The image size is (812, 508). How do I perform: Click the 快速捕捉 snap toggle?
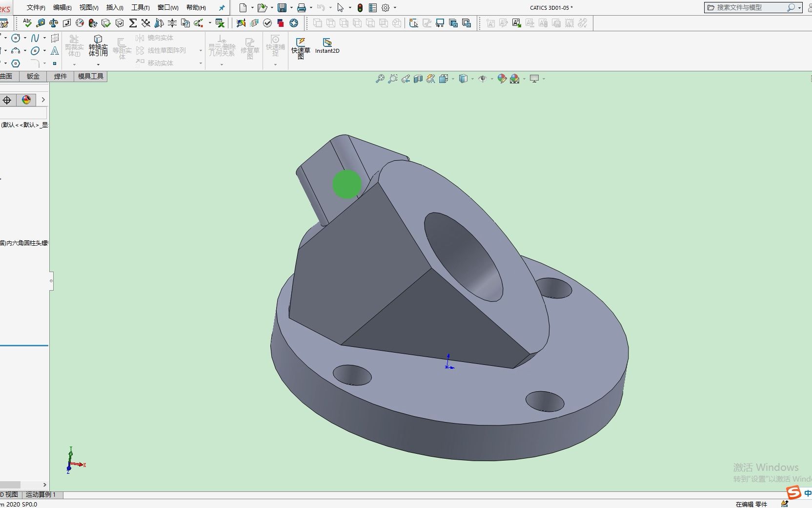coord(275,46)
